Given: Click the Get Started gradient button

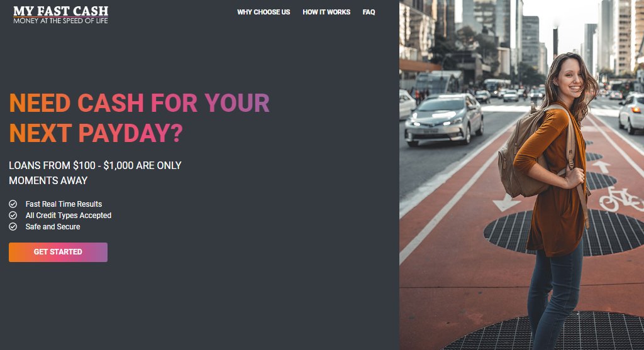Looking at the screenshot, I should (x=58, y=252).
